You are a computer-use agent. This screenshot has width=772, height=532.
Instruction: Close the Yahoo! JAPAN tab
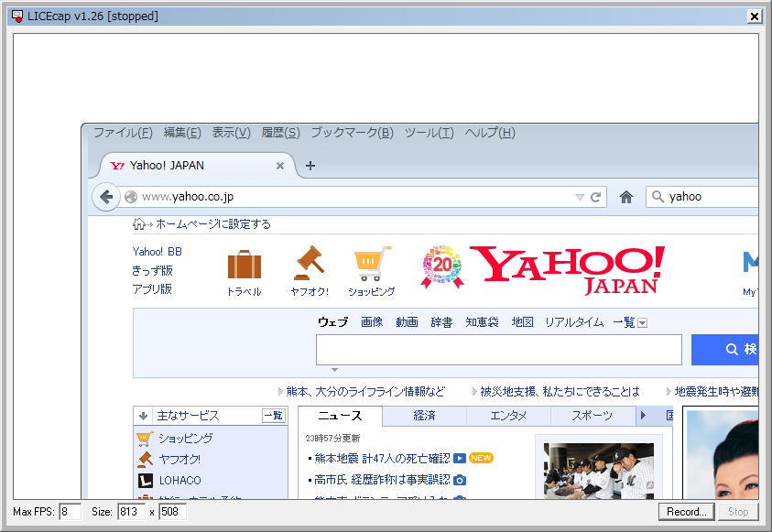point(280,166)
